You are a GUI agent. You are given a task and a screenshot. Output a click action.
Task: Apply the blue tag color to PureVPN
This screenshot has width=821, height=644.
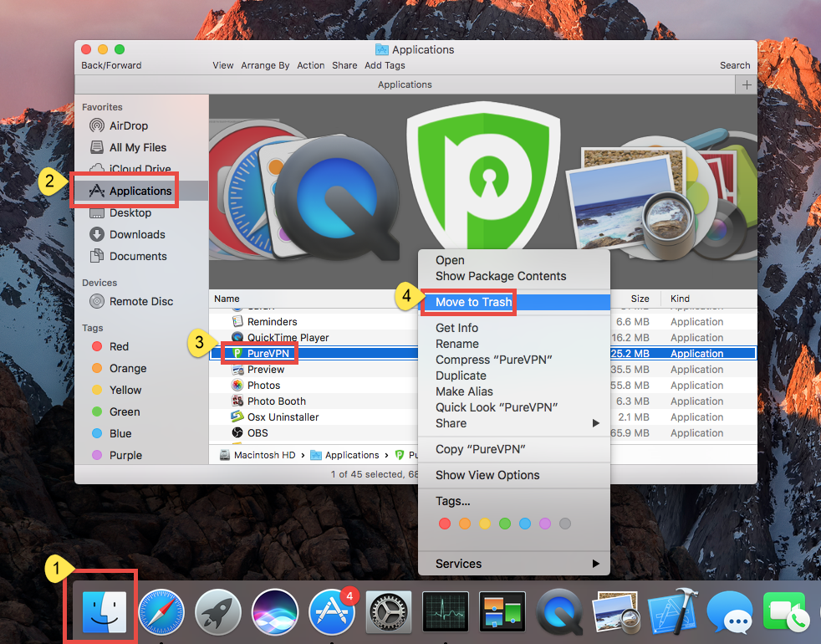(x=524, y=523)
